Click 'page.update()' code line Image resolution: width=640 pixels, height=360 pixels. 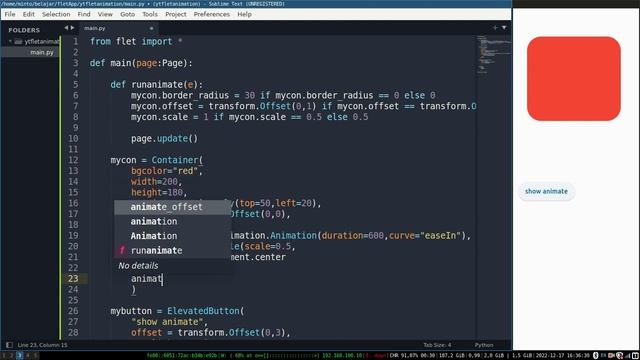coord(164,139)
